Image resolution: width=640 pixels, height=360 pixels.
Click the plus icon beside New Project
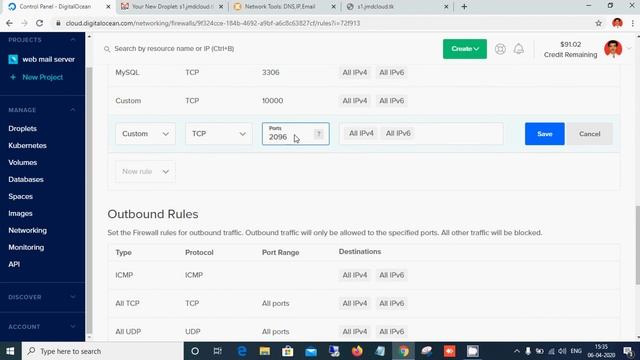coord(13,77)
